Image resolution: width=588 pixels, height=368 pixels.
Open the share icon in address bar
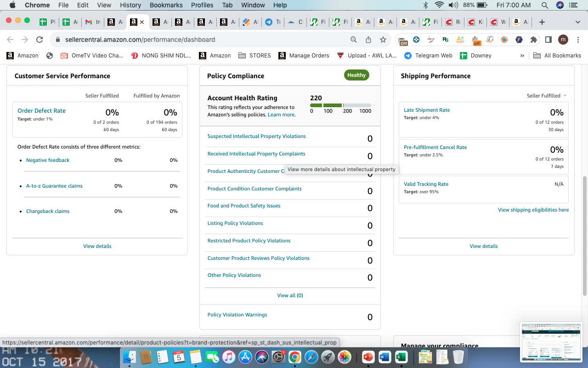tap(368, 40)
